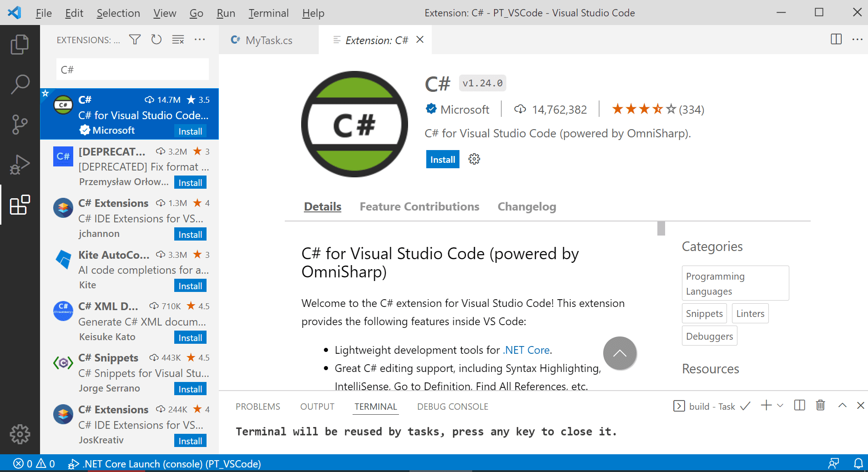Switch to Feature Contributions tab
Screen dimensions: 868x472
coord(419,206)
